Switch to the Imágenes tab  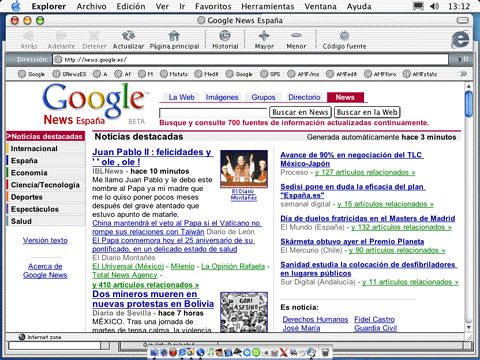pyautogui.click(x=222, y=97)
